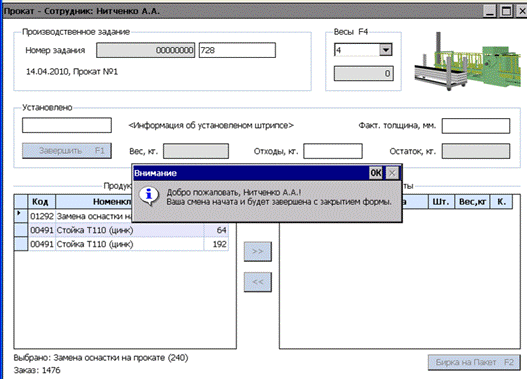
Task: Click the task number field 728
Action: (x=237, y=50)
